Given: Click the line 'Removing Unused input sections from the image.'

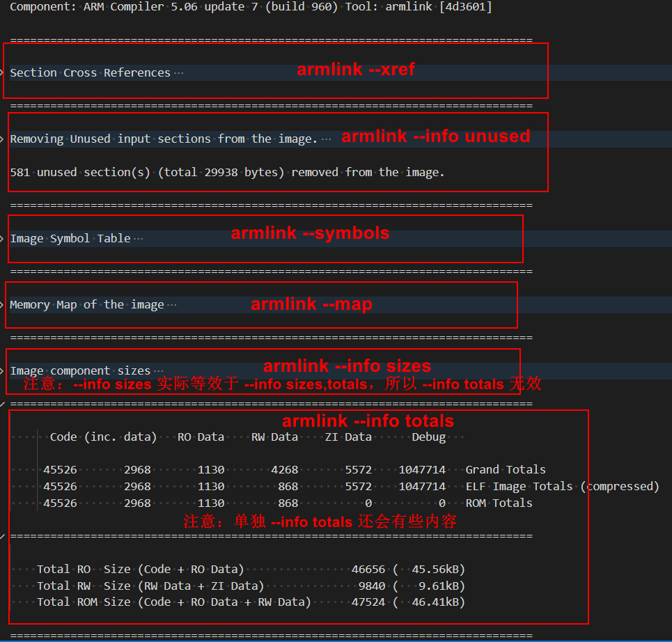Looking at the screenshot, I should point(164,139).
